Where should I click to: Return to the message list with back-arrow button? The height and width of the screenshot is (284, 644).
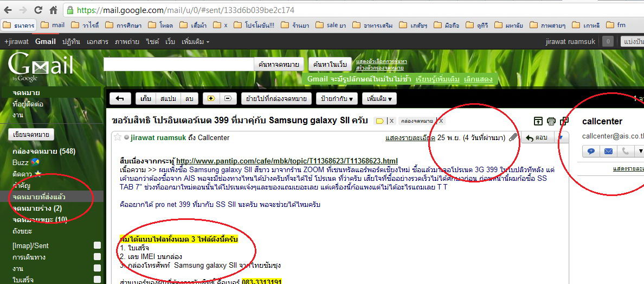tap(120, 98)
